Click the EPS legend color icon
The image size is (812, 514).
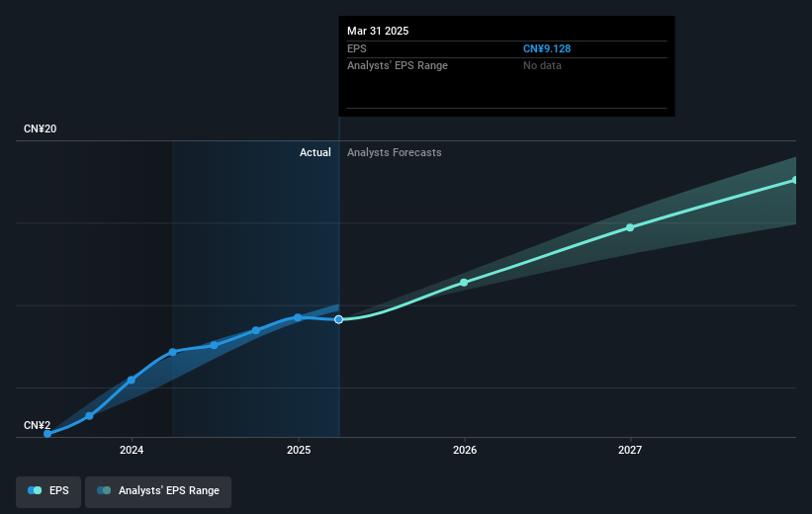click(x=35, y=490)
